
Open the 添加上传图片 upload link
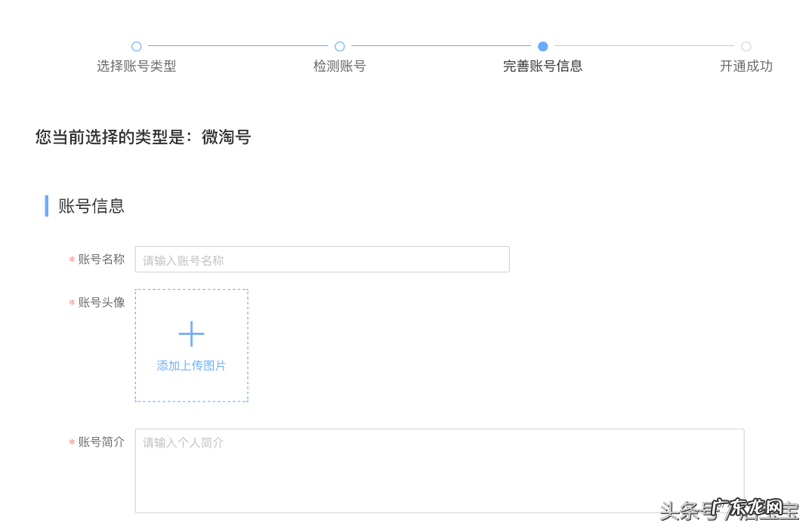(x=191, y=365)
